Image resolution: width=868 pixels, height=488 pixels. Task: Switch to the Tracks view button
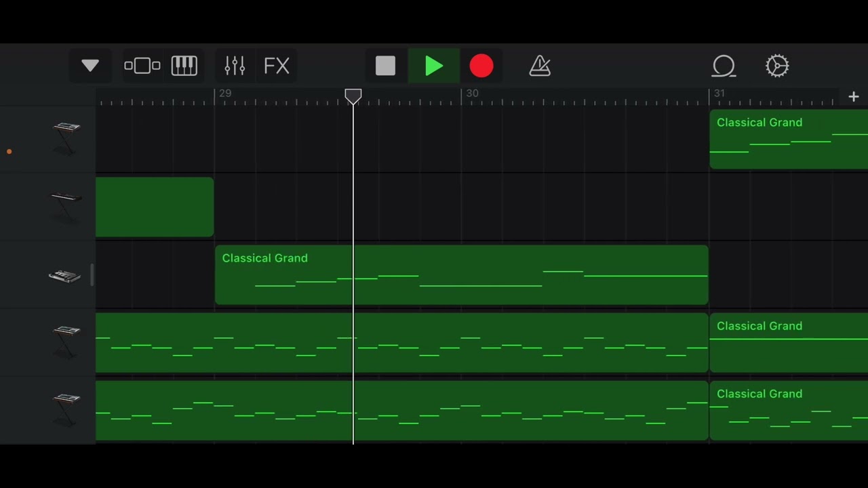tap(142, 66)
